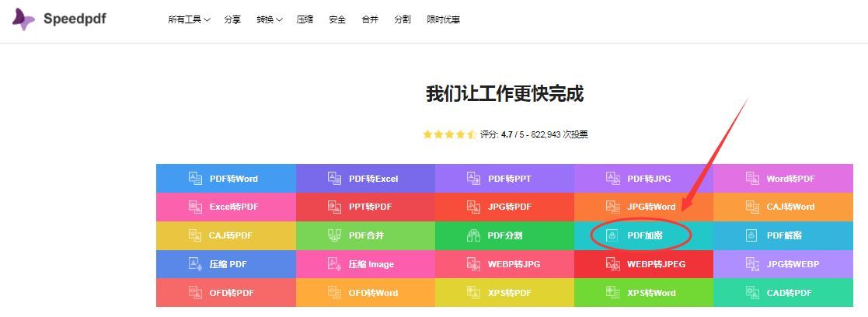Screen dimensions: 868x317
Task: Click the five-star rating stars
Action: click(x=449, y=134)
